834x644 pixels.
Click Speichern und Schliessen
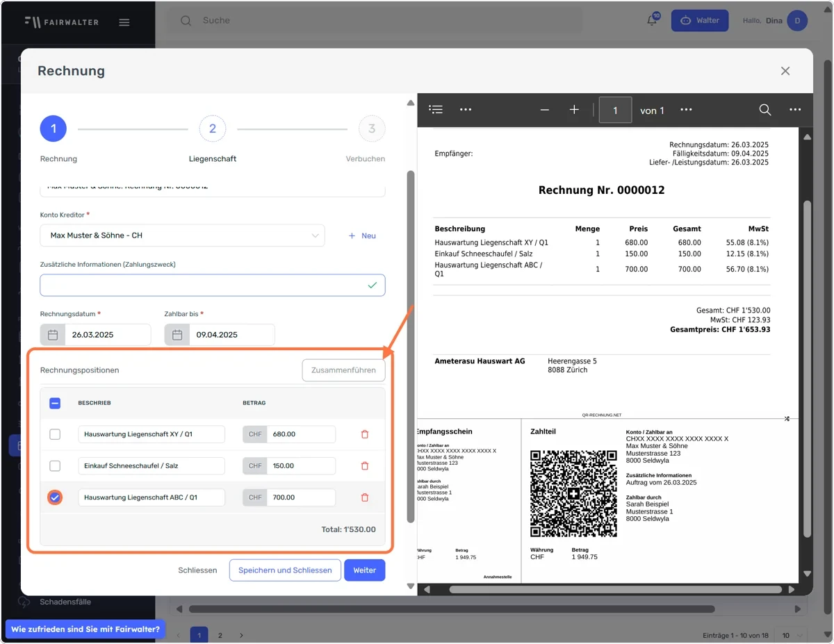pos(285,570)
